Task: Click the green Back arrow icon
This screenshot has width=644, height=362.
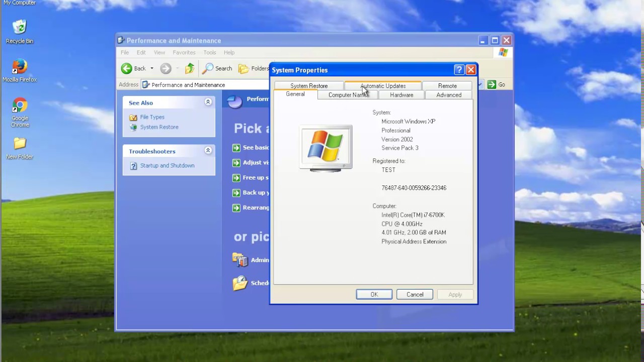Action: (126, 68)
